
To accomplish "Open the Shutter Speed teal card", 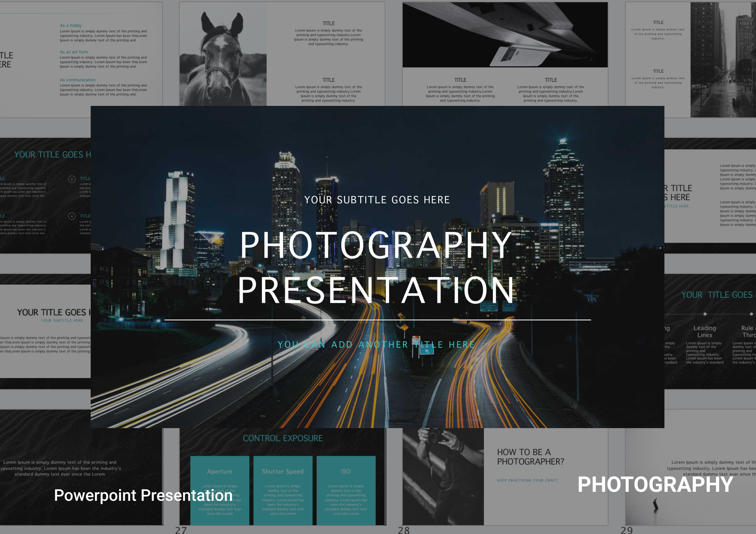I will tap(283, 490).
